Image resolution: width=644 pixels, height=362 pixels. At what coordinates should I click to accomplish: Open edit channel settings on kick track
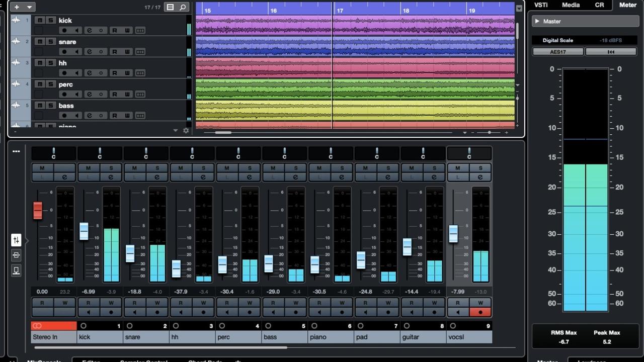(89, 30)
